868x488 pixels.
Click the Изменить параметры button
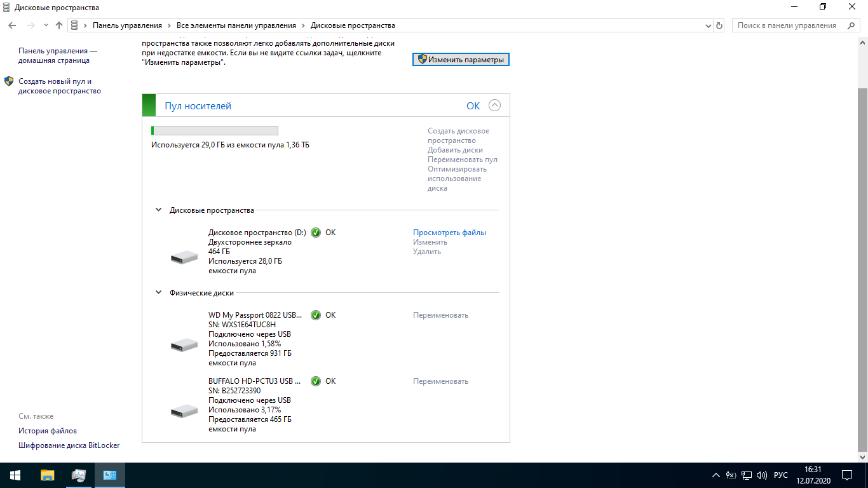(461, 59)
